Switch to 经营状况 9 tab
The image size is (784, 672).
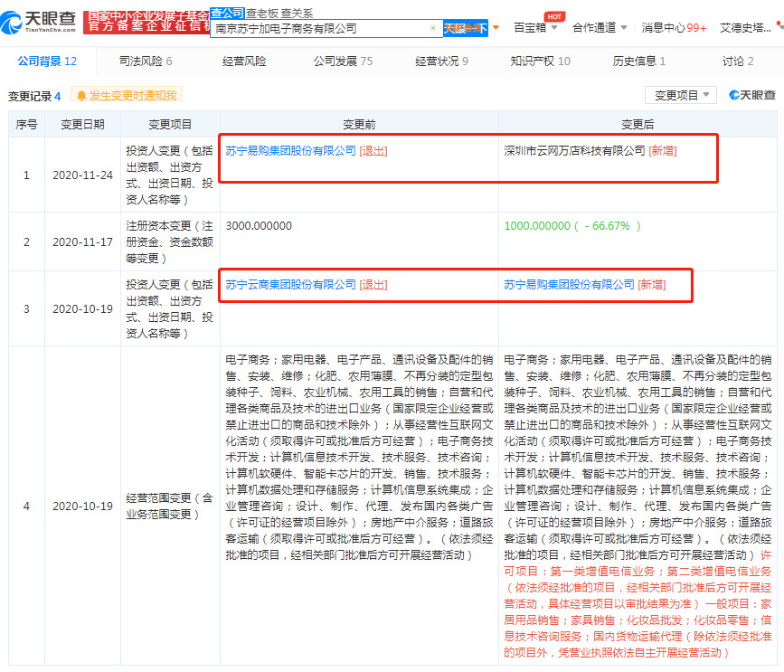(441, 61)
